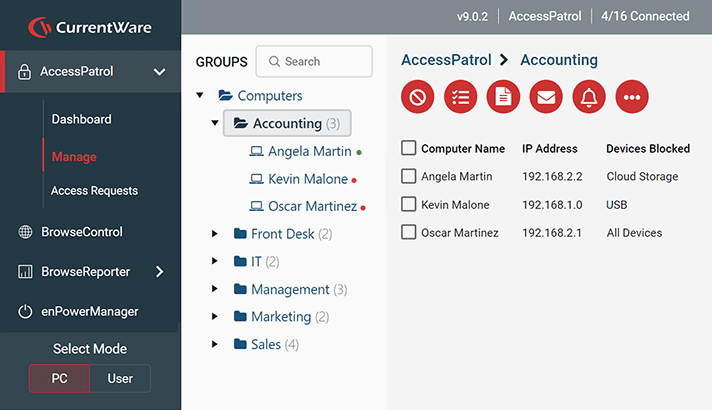712x410 pixels.
Task: Collapse the Accounting group arrow
Action: (x=214, y=124)
